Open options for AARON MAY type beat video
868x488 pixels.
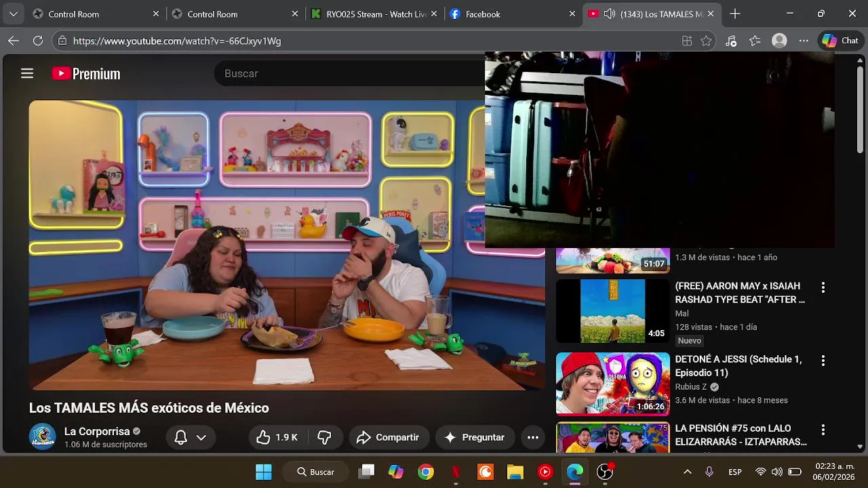823,287
